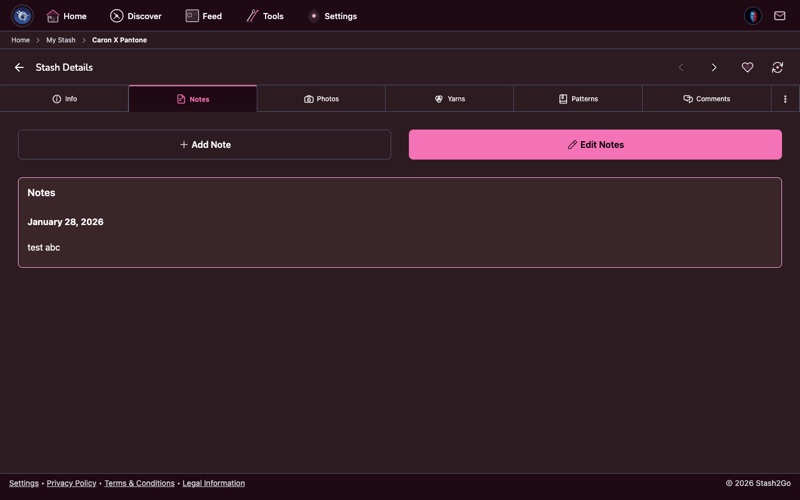The width and height of the screenshot is (800, 500).
Task: Click the back arrow beside Stash Details
Action: point(19,68)
